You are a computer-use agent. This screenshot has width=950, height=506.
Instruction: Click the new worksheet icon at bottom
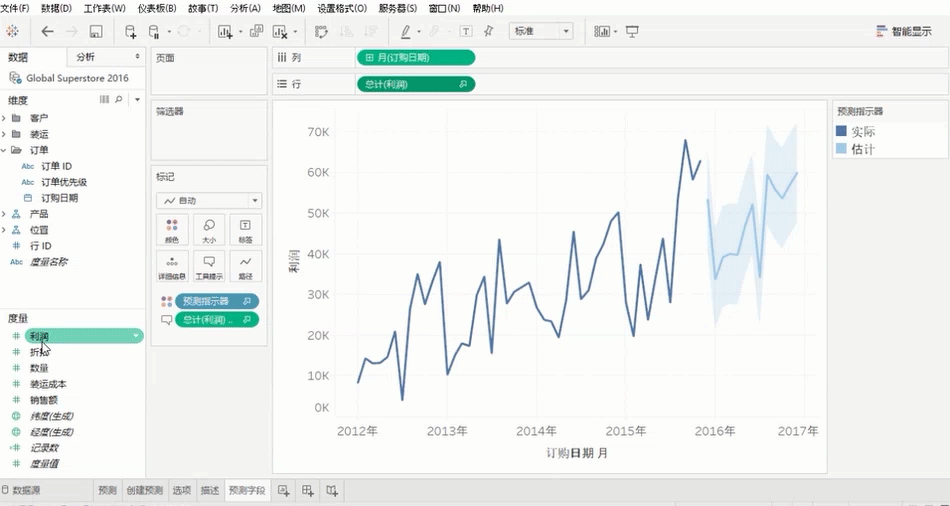(x=284, y=490)
